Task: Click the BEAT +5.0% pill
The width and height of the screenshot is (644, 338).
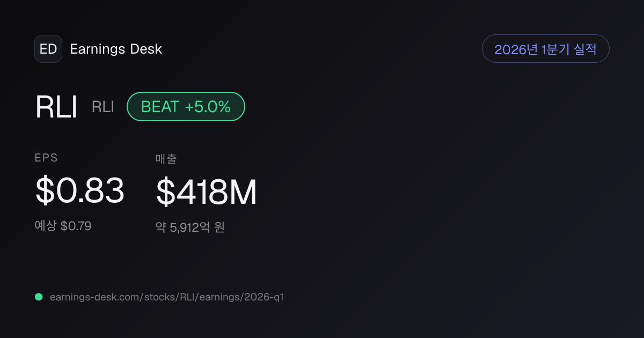Action: tap(186, 106)
